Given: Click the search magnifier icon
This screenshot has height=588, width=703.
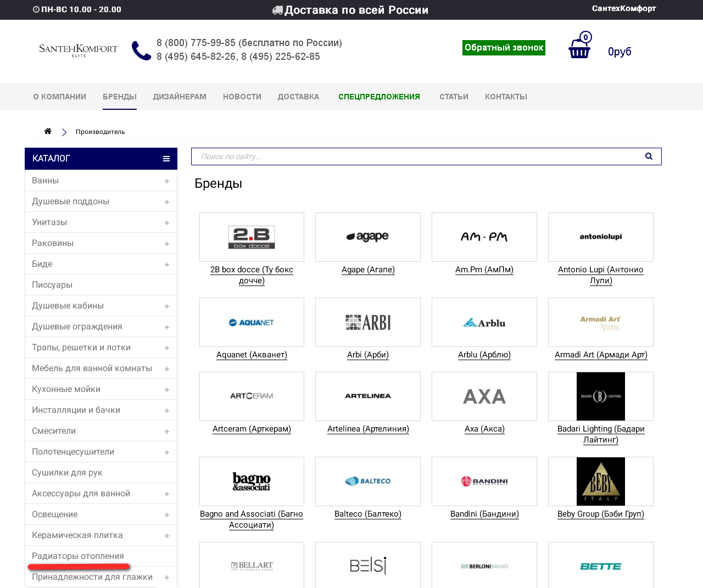Looking at the screenshot, I should [649, 156].
